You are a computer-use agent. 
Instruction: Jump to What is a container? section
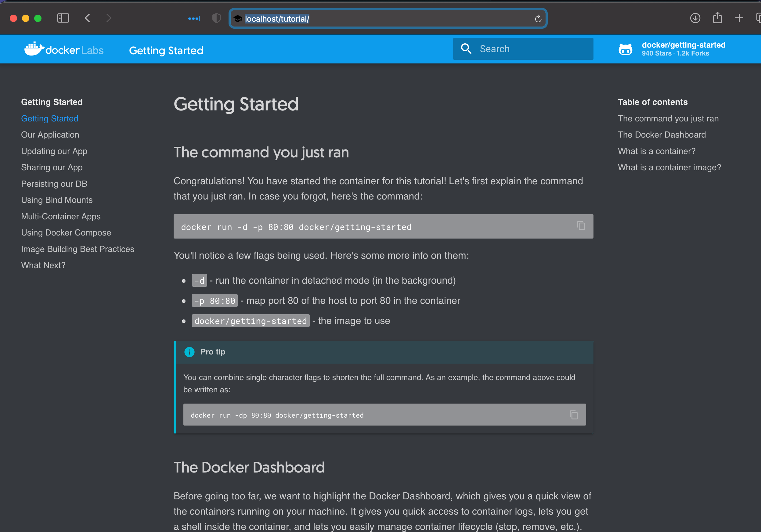pos(656,151)
